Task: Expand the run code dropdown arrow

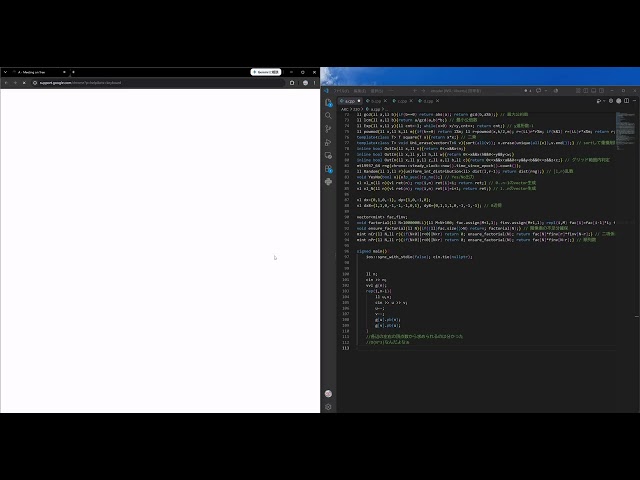Action: click(604, 101)
